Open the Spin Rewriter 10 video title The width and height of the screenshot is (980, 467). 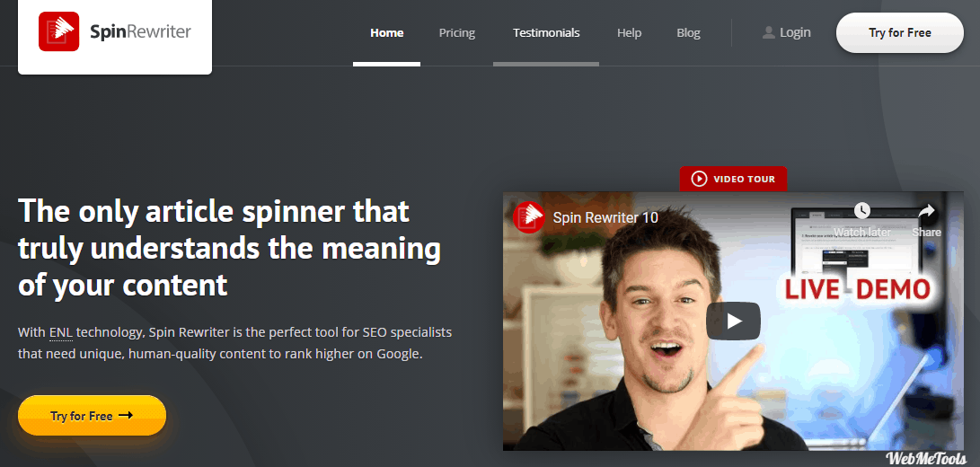click(x=605, y=218)
